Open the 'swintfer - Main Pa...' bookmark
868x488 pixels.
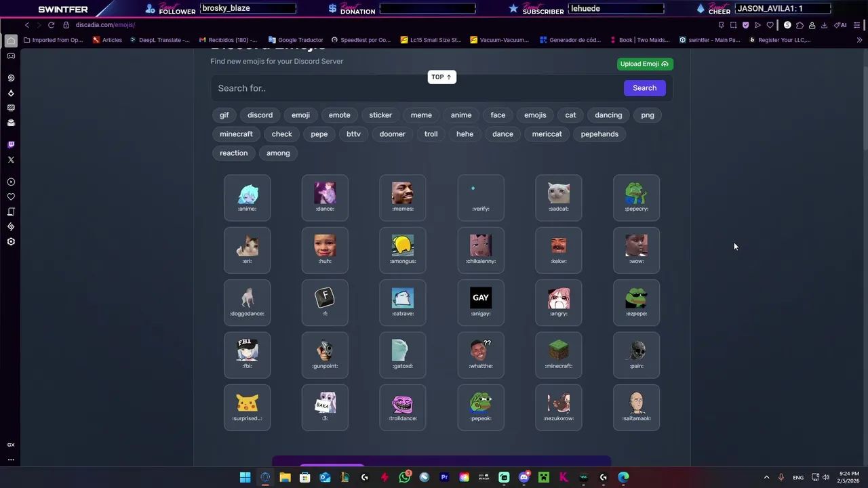tap(709, 40)
